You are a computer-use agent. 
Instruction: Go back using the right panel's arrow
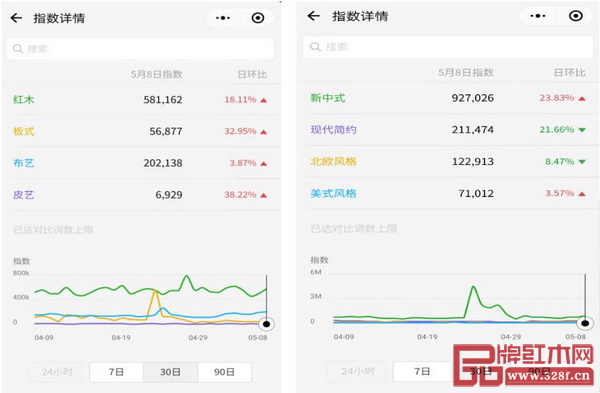(x=313, y=16)
